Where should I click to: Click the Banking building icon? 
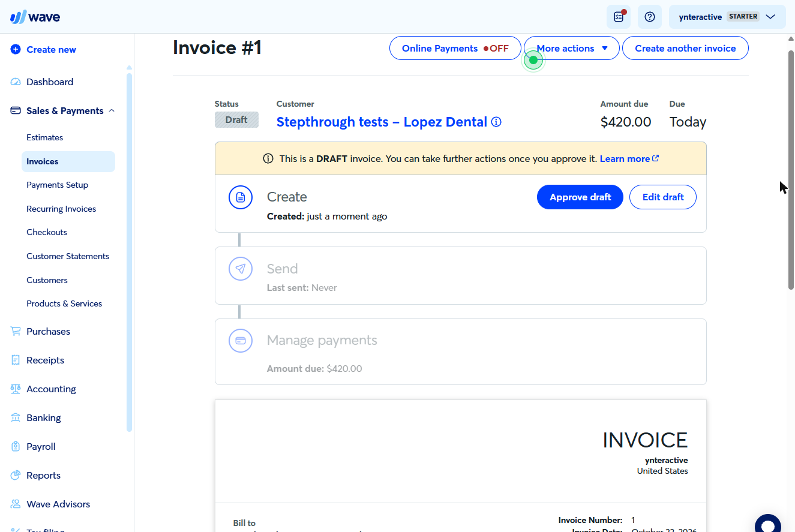point(16,418)
